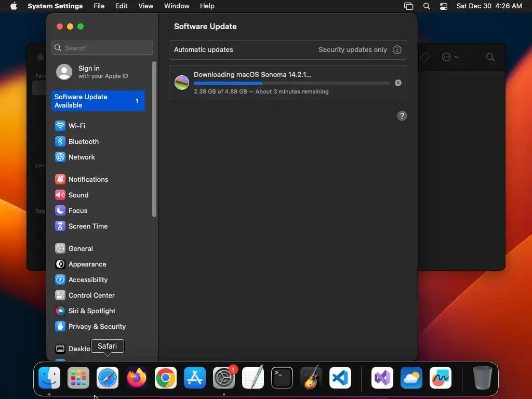Launch Freeform from the Dock
Image resolution: width=532 pixels, height=399 pixels.
[441, 378]
